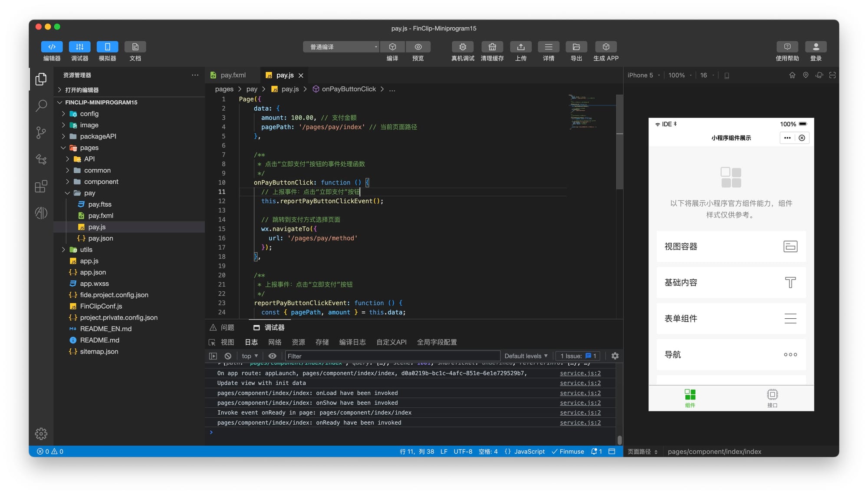Expand the packageAPI folder
Viewport: 868px width, 495px height.
[x=98, y=136]
